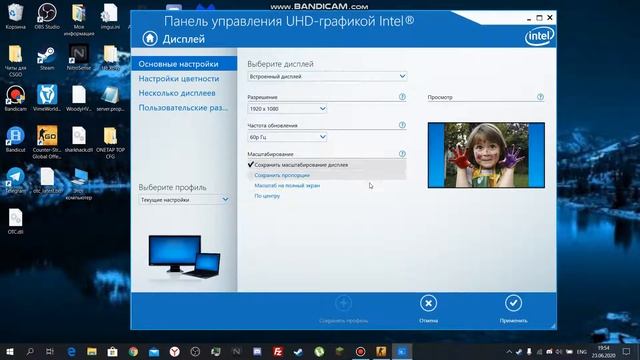Open help for Разрешение setting

click(402, 97)
